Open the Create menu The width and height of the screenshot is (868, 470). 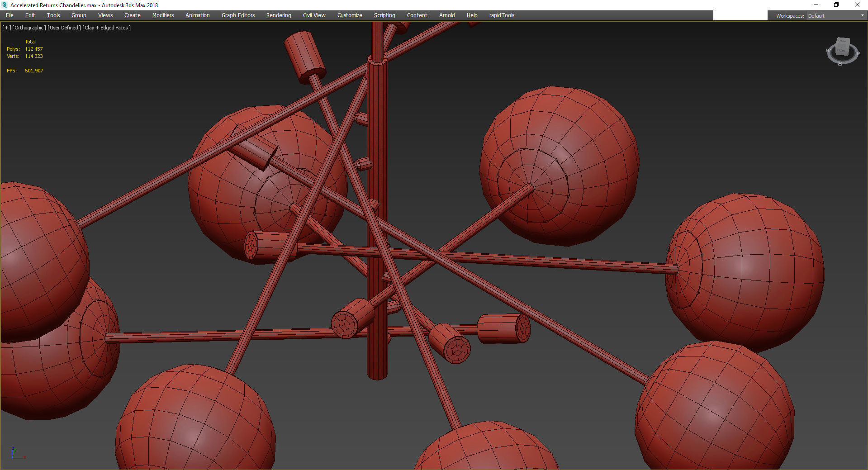coord(132,15)
